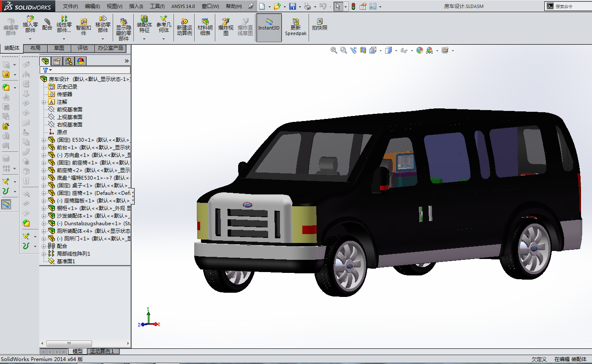Click the Take Snapshot (拍快照) tool

320,24
